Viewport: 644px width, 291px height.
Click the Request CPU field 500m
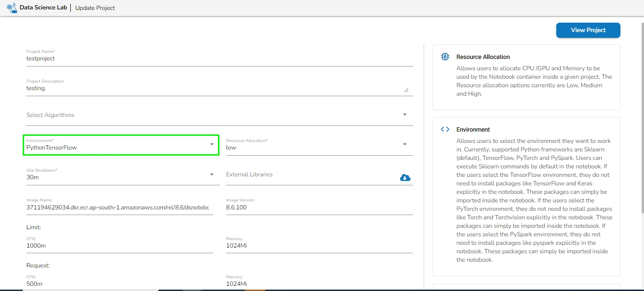click(x=119, y=284)
